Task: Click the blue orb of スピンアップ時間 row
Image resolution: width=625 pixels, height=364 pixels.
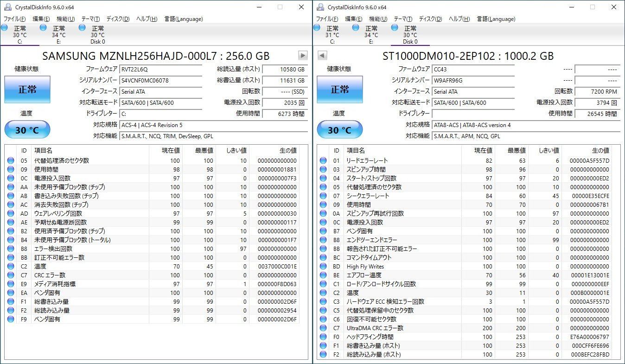Action: pyautogui.click(x=323, y=169)
